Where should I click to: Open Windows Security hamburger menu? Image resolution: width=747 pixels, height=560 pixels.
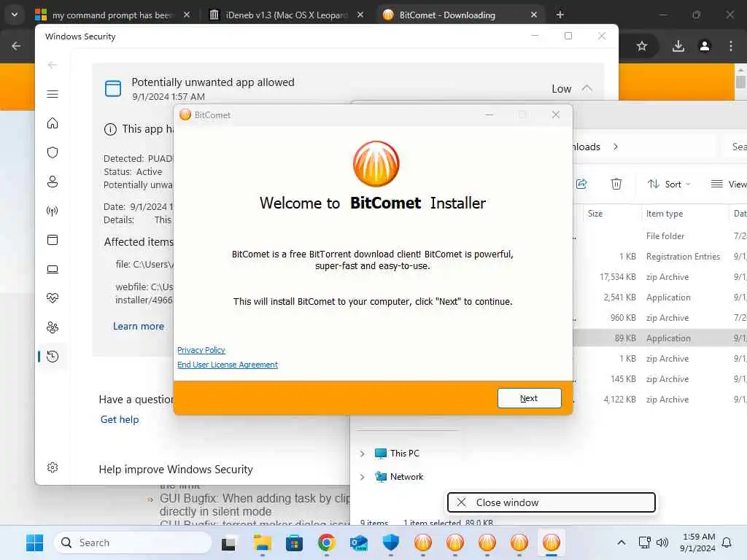click(53, 94)
